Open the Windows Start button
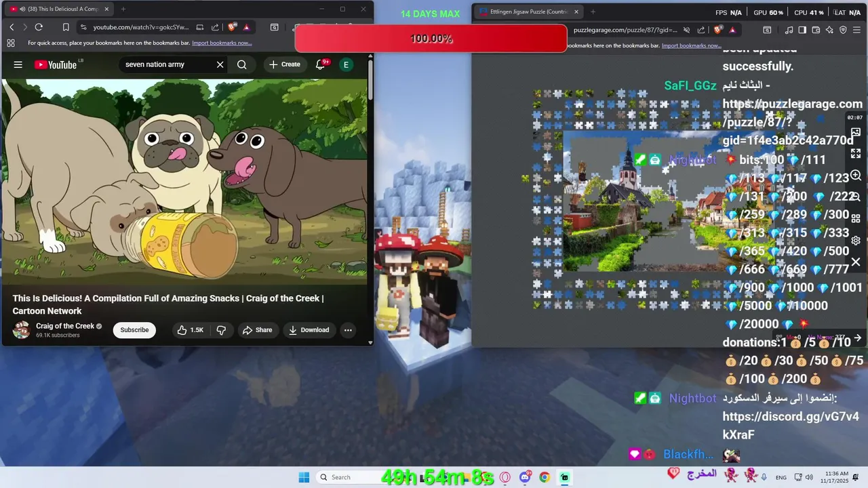The image size is (868, 488). coord(304,477)
